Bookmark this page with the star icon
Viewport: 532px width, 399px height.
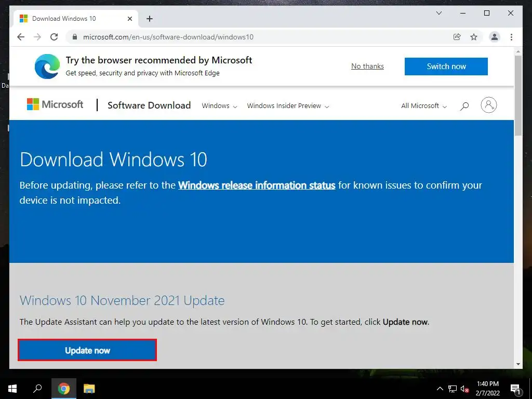pos(474,37)
